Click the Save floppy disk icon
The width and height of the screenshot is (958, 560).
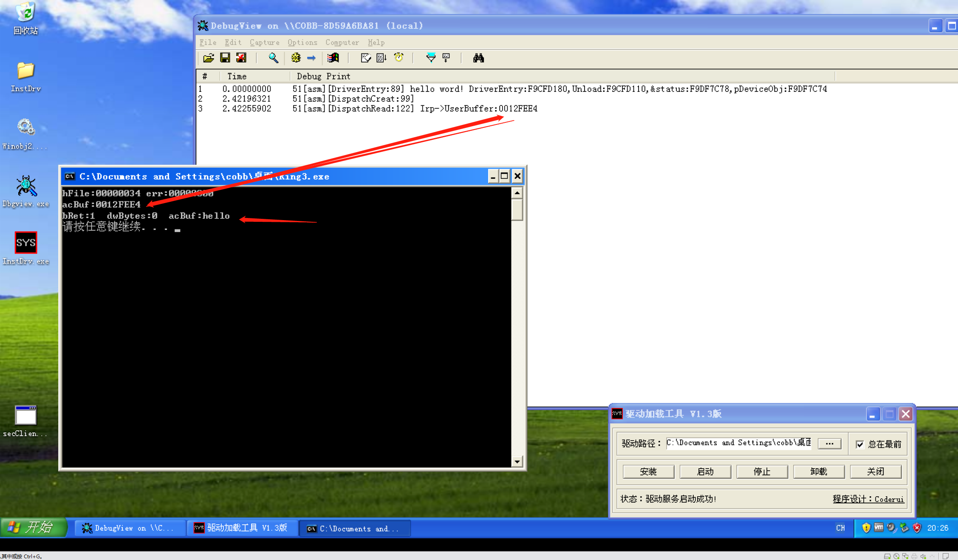[225, 58]
